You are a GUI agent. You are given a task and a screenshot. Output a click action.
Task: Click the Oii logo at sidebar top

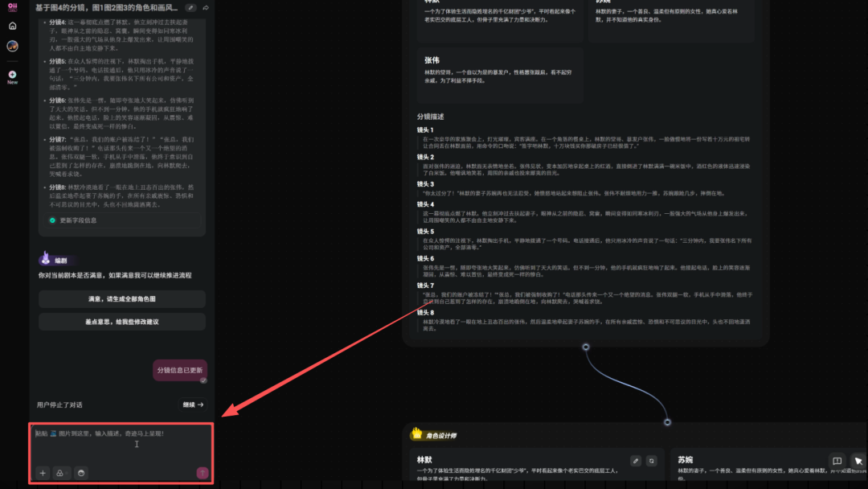(x=11, y=6)
